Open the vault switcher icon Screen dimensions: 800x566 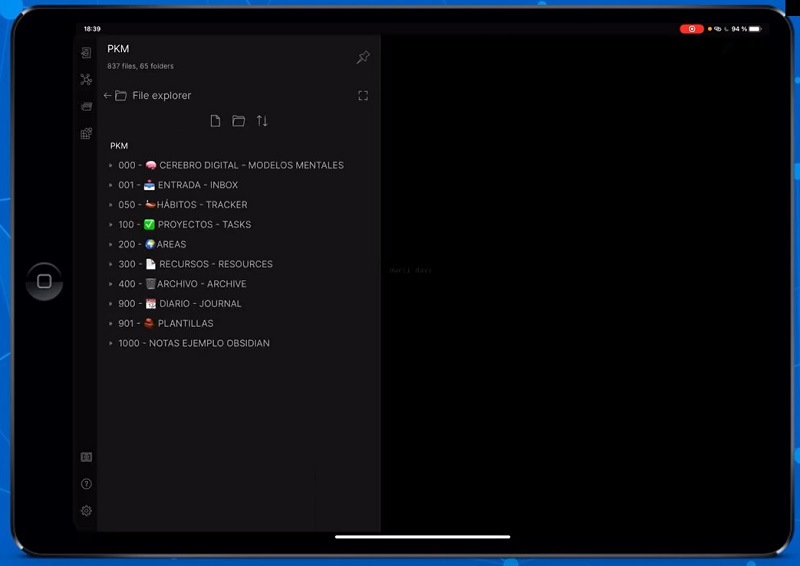coord(86,457)
